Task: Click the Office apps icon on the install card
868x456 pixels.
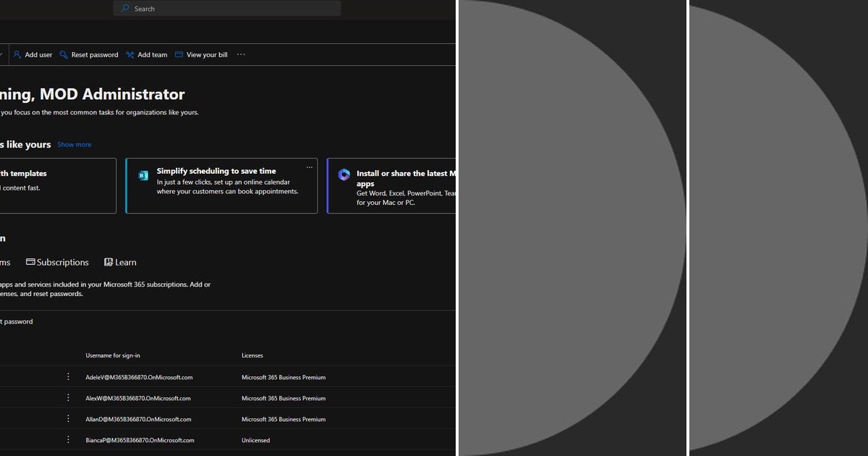Action: tap(344, 174)
